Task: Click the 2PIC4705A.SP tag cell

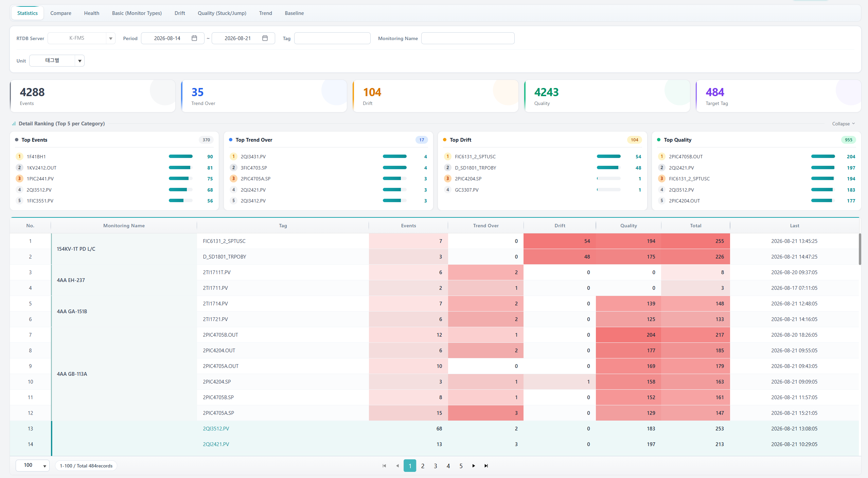Action: (283, 413)
